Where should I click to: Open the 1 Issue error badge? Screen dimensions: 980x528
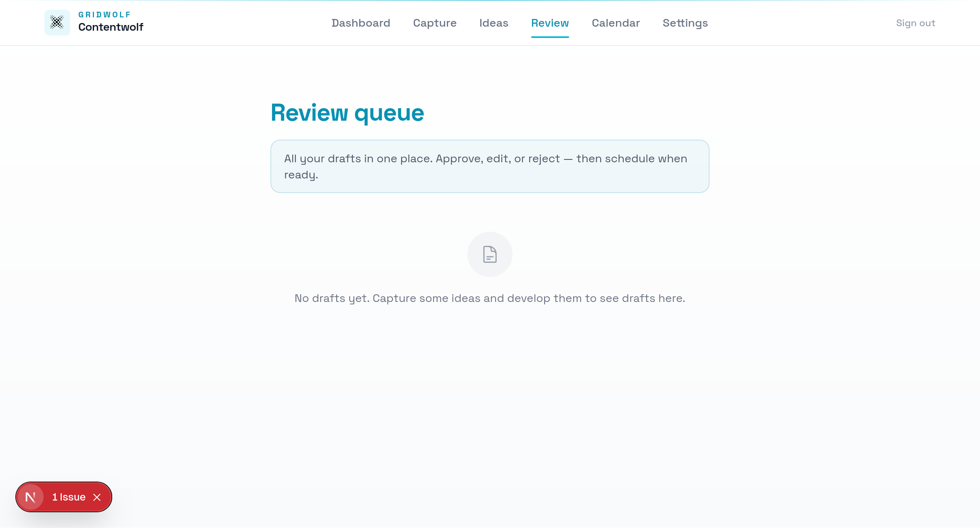[69, 497]
